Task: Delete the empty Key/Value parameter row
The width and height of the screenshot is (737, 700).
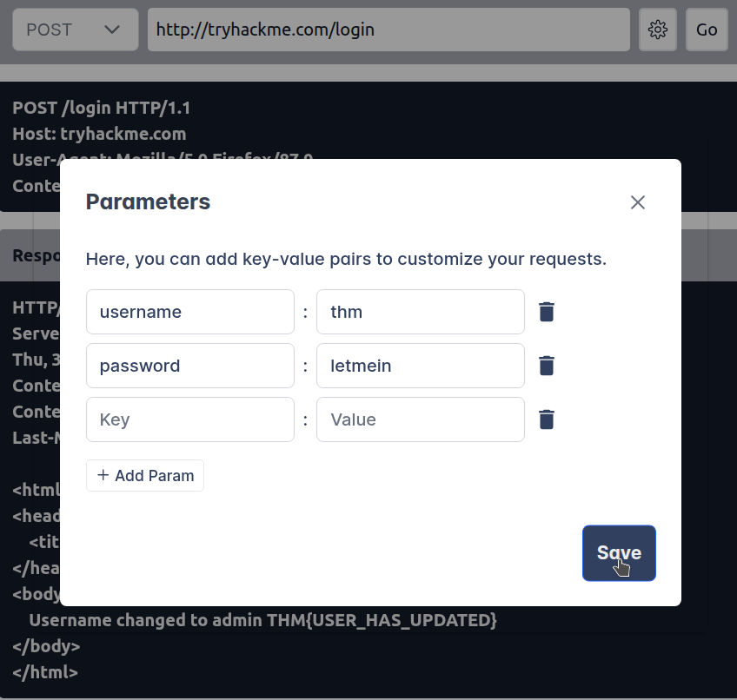Action: coord(546,419)
